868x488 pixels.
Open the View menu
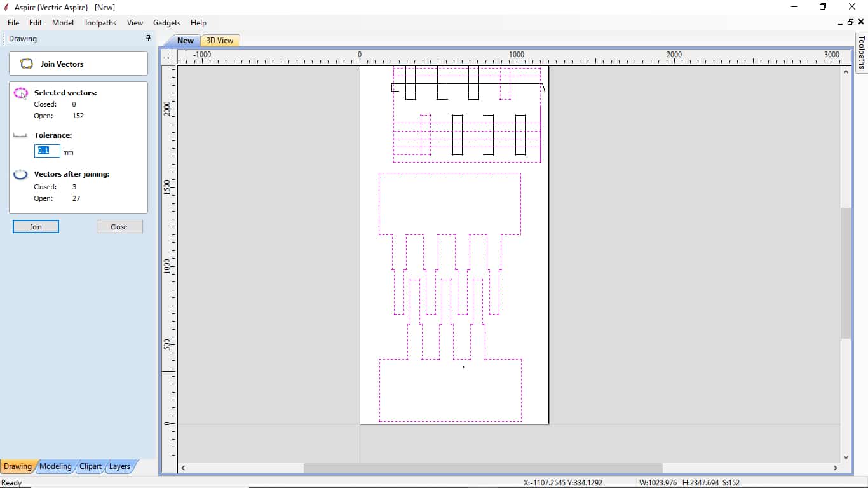135,22
